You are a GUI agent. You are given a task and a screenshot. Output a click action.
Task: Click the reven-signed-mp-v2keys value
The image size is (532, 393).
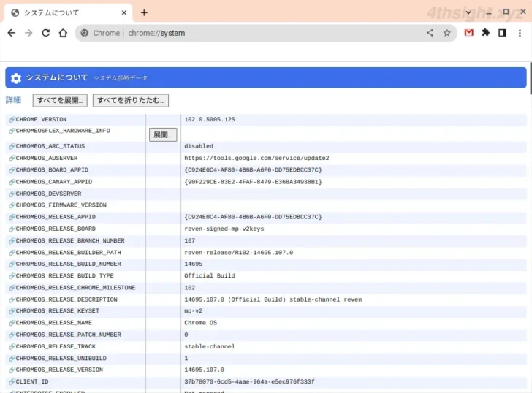point(224,229)
